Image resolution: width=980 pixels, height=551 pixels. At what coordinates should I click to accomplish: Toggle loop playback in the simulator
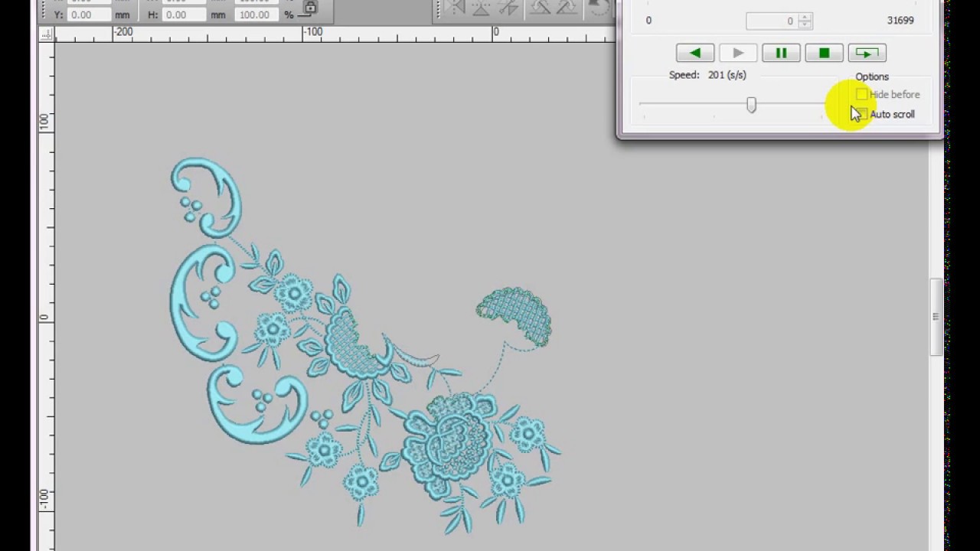click(867, 53)
